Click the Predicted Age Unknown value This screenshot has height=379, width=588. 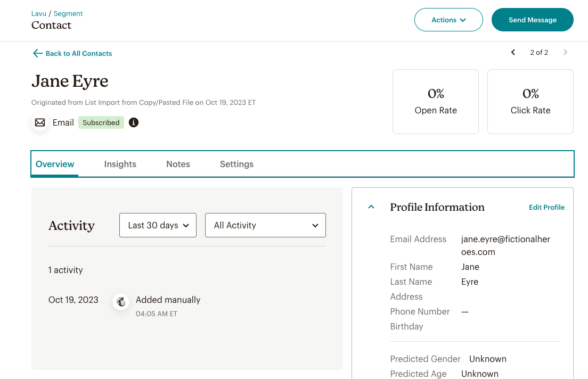[x=480, y=374]
